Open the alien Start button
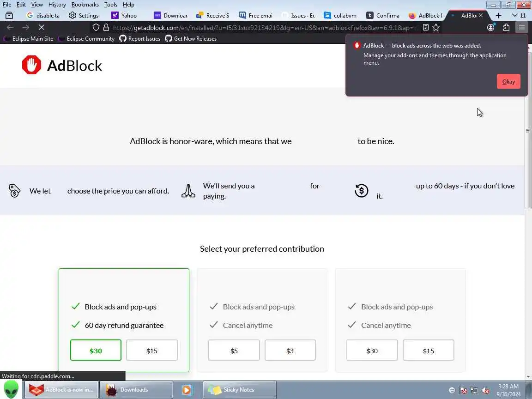Viewport: 532px width, 399px height. 11,389
